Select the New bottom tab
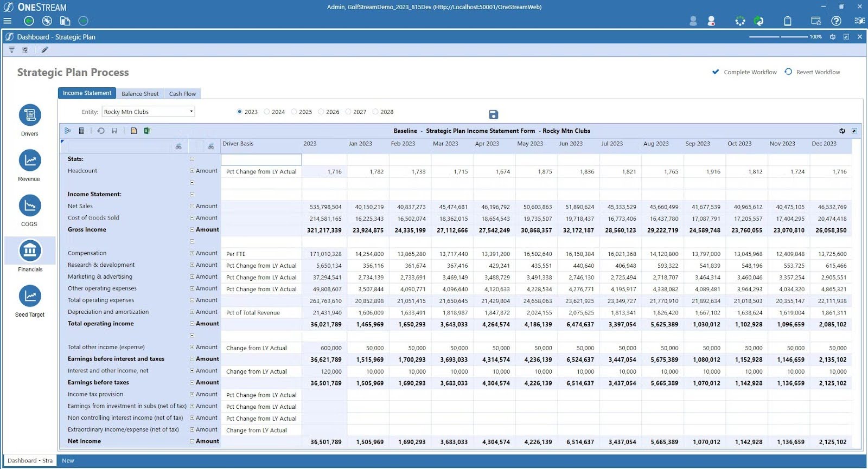Screen dimensions: 868x469 68,460
